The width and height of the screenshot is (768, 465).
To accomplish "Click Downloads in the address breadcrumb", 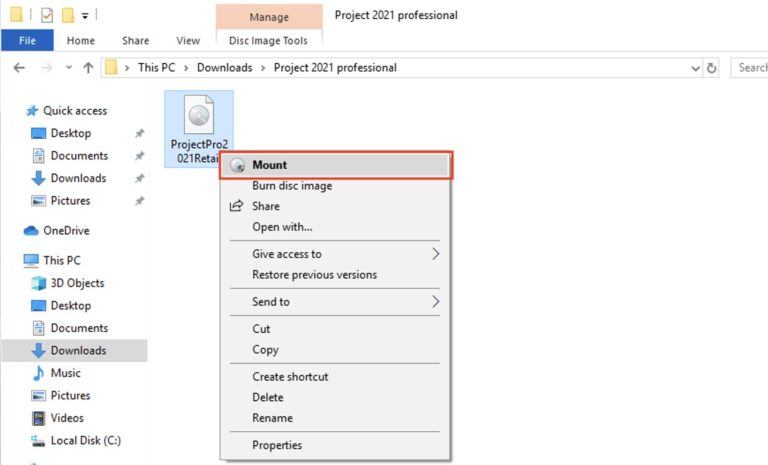I will pos(224,68).
